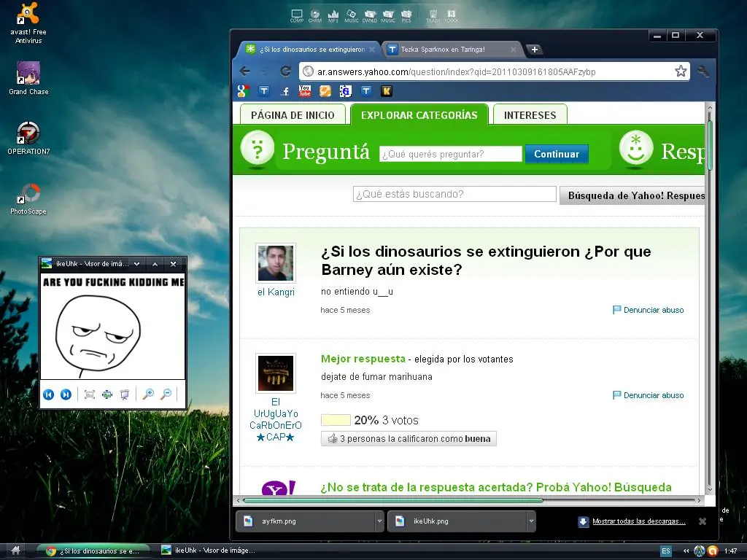Report abuse on the Mejor respuesta answer
This screenshot has width=747, height=560.
[x=649, y=395]
